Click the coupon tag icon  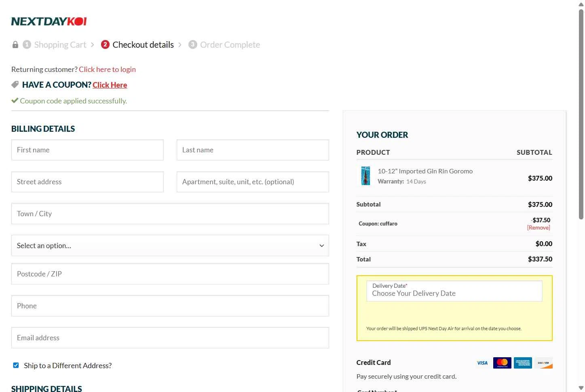coord(15,84)
